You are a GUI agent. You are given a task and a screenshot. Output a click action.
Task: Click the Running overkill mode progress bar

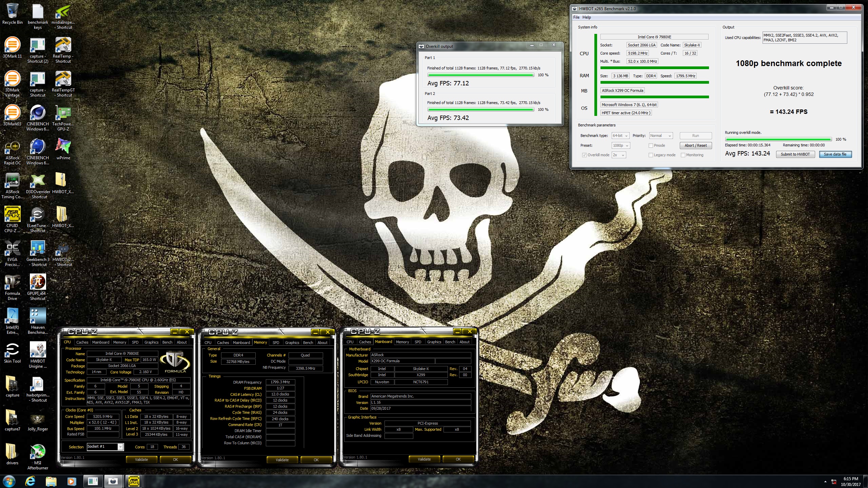tap(778, 139)
